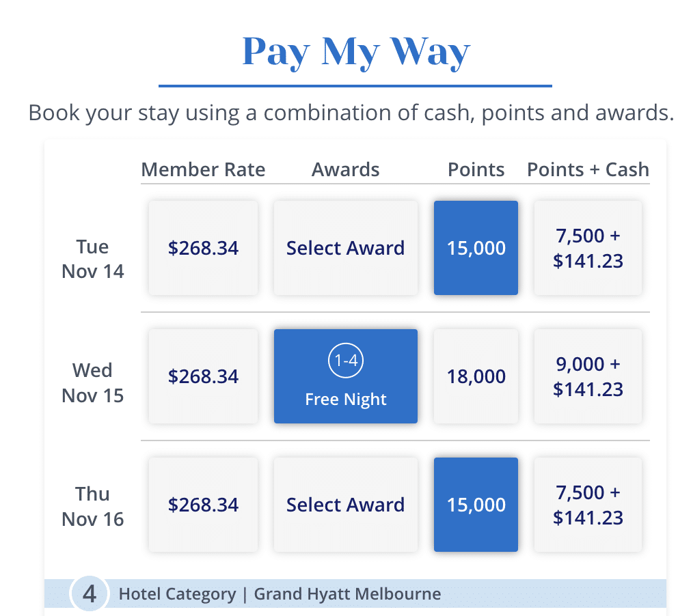Select $268.34 Member Rate for Thu Nov 16

point(203,505)
